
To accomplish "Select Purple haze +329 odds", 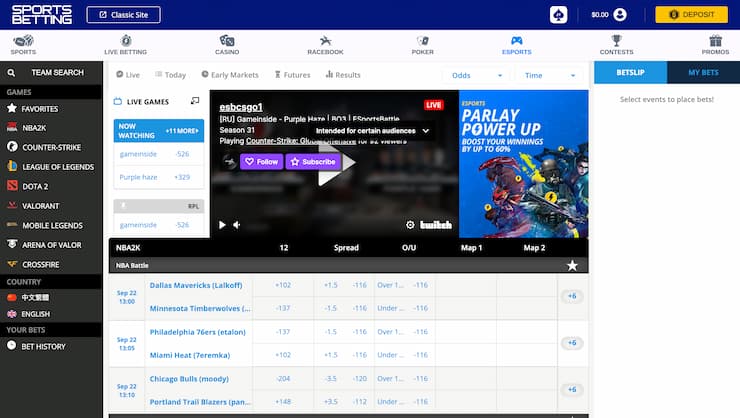I will point(159,177).
